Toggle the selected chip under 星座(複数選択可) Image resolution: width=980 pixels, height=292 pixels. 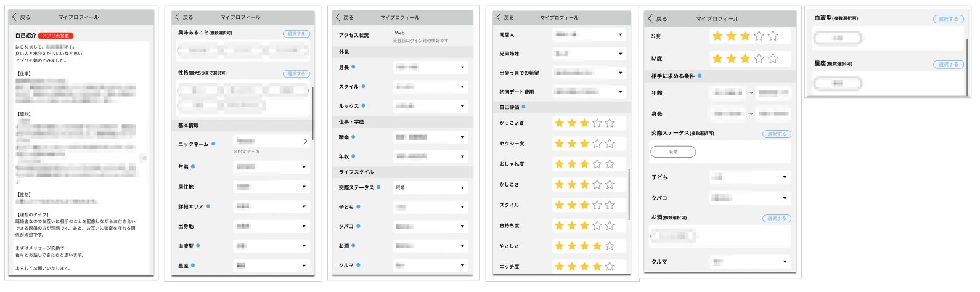click(x=837, y=83)
